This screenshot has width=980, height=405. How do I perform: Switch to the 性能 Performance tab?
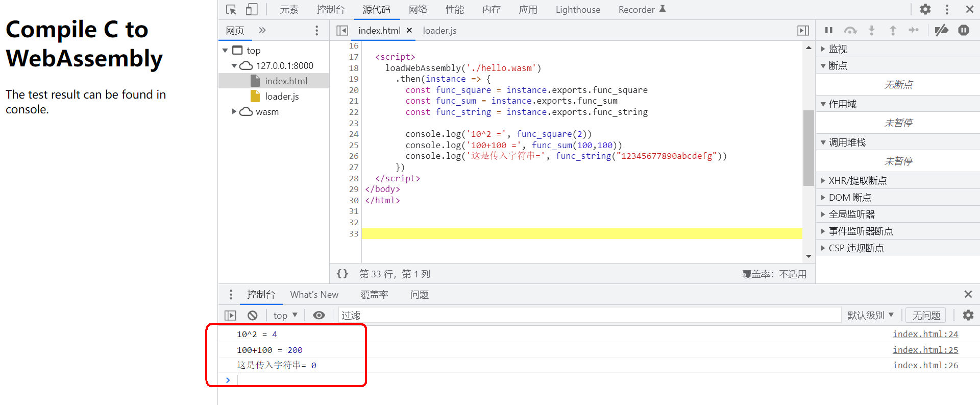pyautogui.click(x=455, y=10)
